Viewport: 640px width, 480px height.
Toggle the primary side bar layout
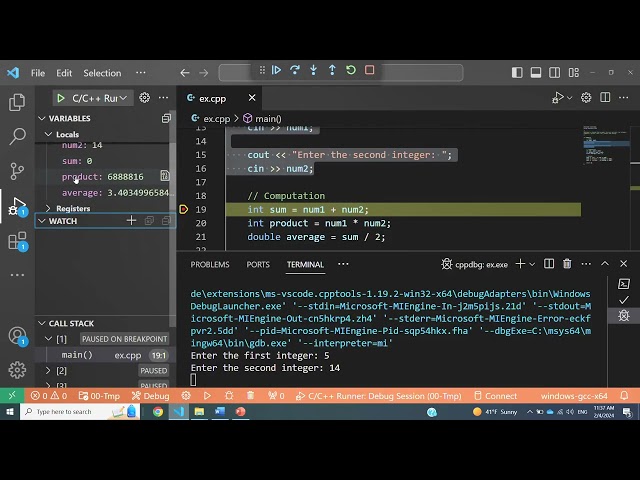coord(517,73)
